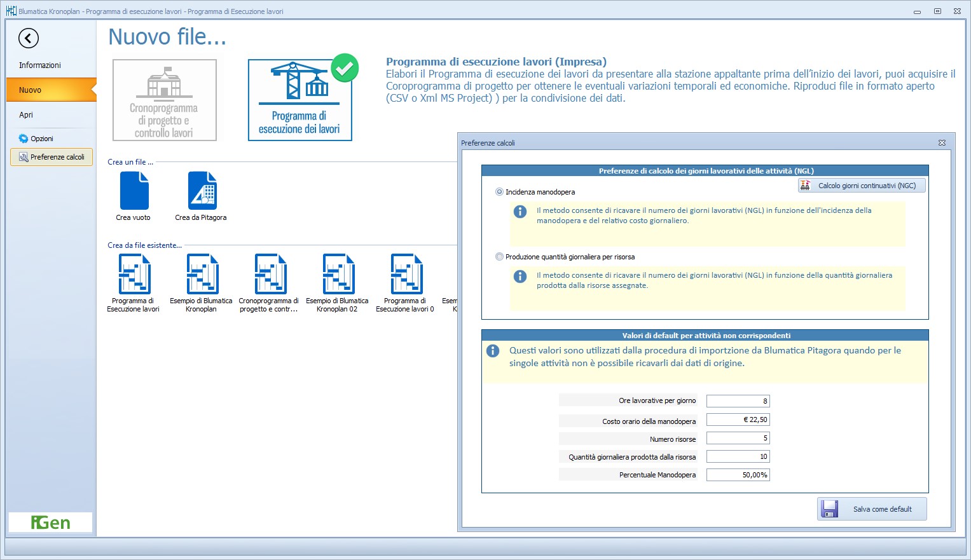Click Calcolo giorni continuativi (NGC) button
Screen dimensions: 971x560
862,186
